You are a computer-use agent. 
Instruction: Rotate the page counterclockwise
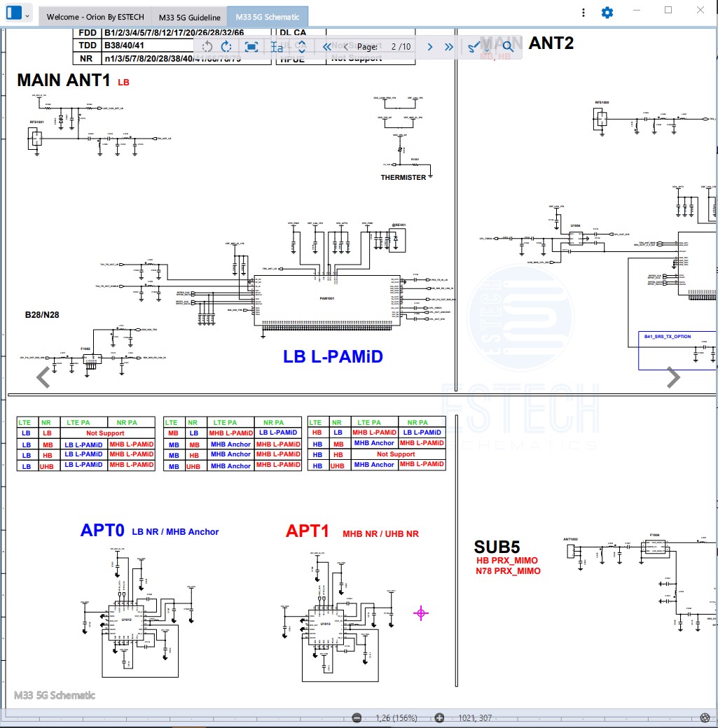pos(207,47)
